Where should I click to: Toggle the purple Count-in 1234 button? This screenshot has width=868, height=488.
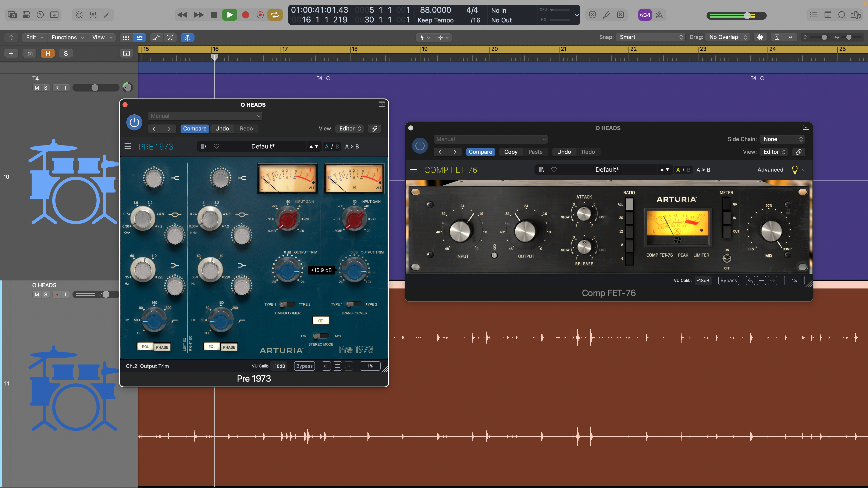645,15
